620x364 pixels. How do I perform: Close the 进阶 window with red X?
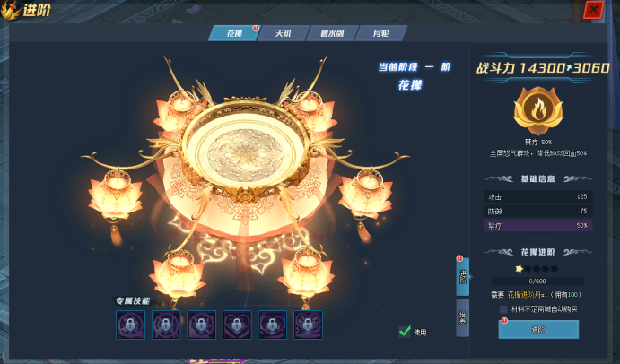[593, 10]
